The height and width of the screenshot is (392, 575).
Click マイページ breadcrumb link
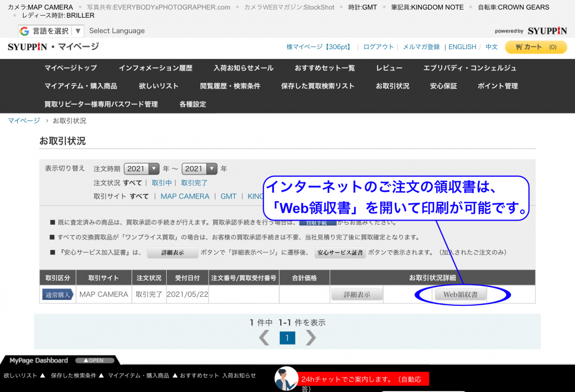tap(24, 121)
